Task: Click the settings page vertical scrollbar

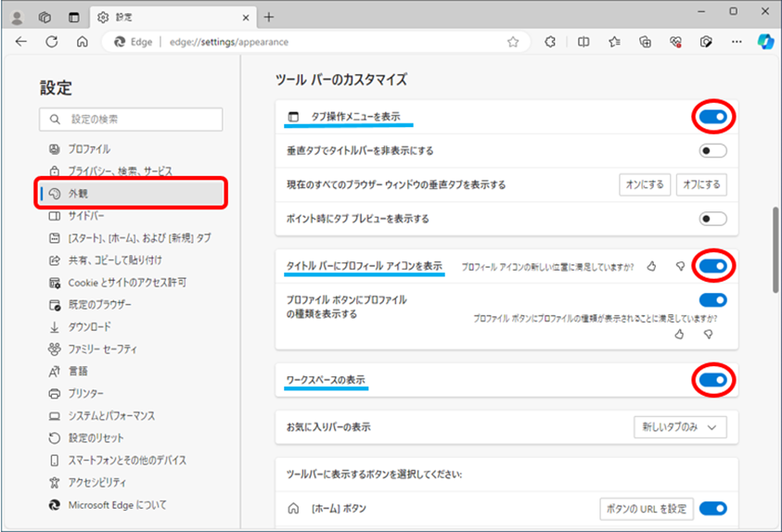Action: click(x=776, y=250)
